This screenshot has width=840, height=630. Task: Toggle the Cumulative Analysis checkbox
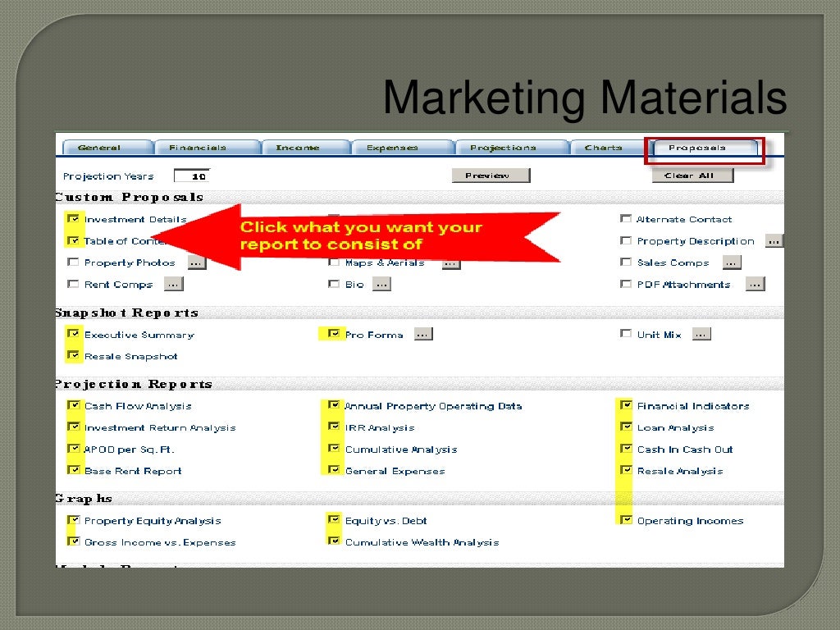click(334, 449)
